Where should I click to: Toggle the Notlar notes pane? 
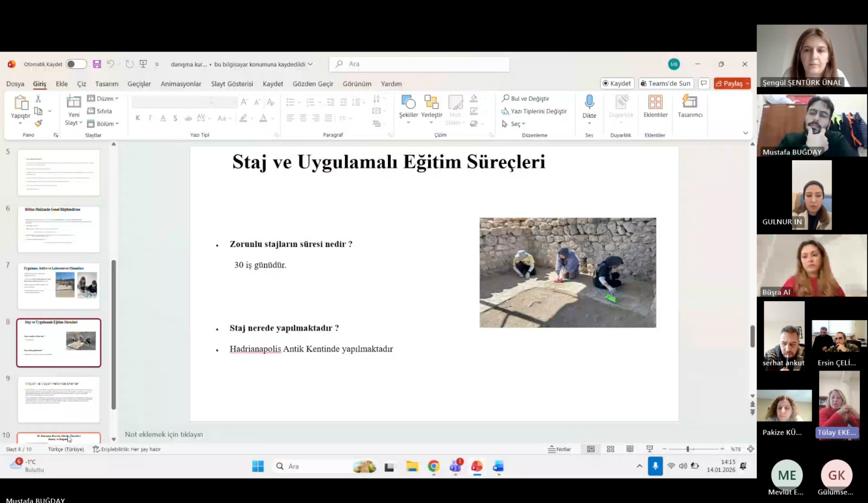559,449
